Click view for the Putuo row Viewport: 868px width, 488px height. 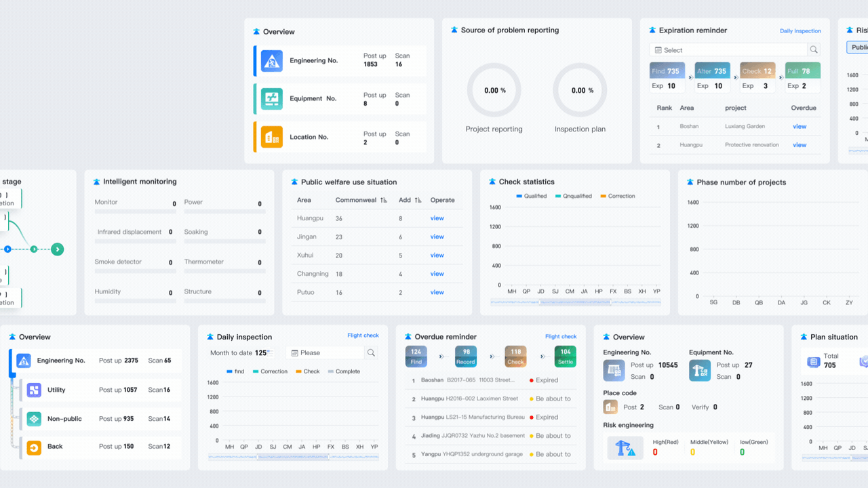click(437, 292)
